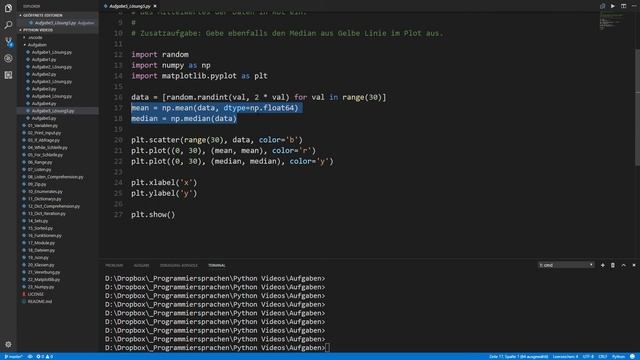
Task: Open 11_Dictionarys.py in file tree
Action: (x=44, y=199)
